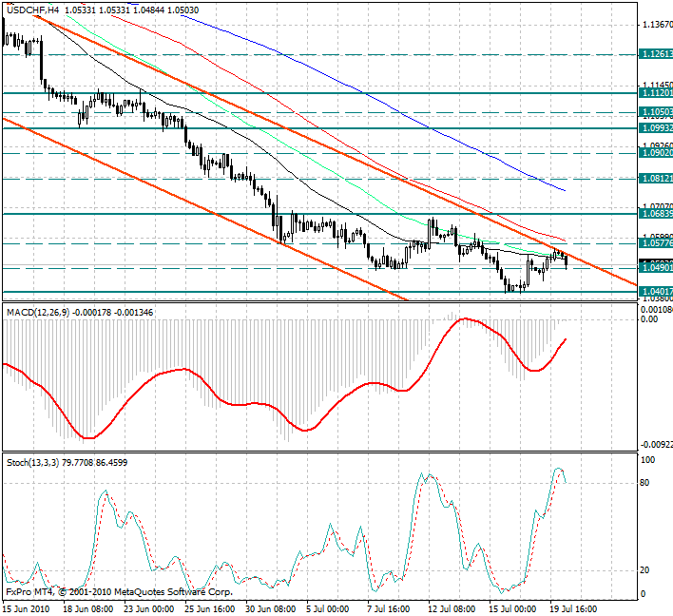Click the 18 Jun 08:00 time label

point(88,609)
